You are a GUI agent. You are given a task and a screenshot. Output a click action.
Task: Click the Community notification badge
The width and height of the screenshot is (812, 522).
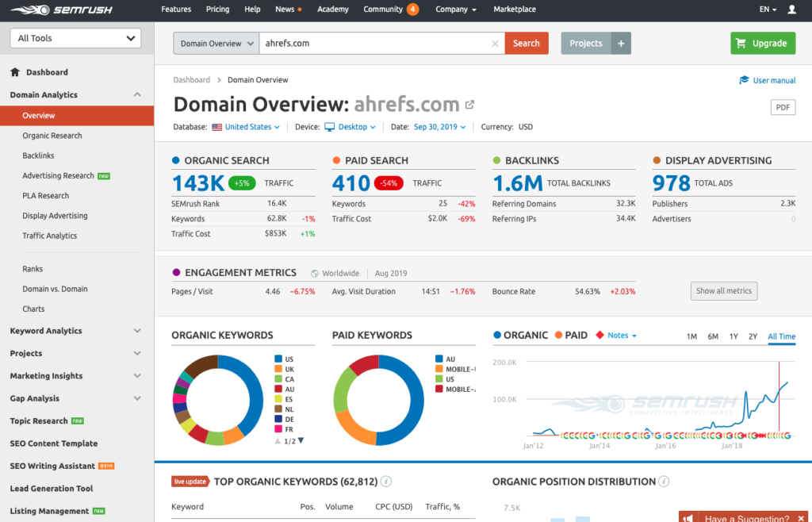[412, 10]
